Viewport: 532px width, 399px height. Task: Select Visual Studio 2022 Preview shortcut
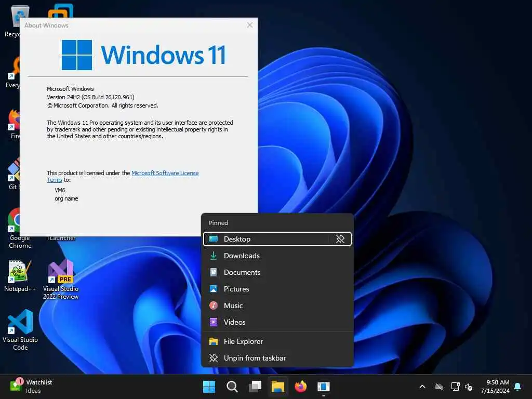click(x=61, y=280)
